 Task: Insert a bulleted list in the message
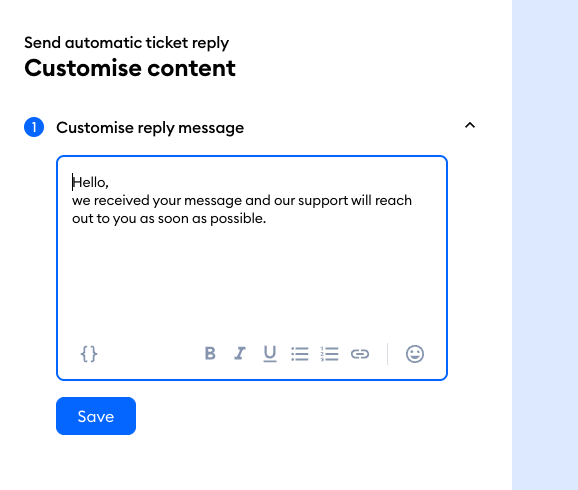tap(300, 354)
